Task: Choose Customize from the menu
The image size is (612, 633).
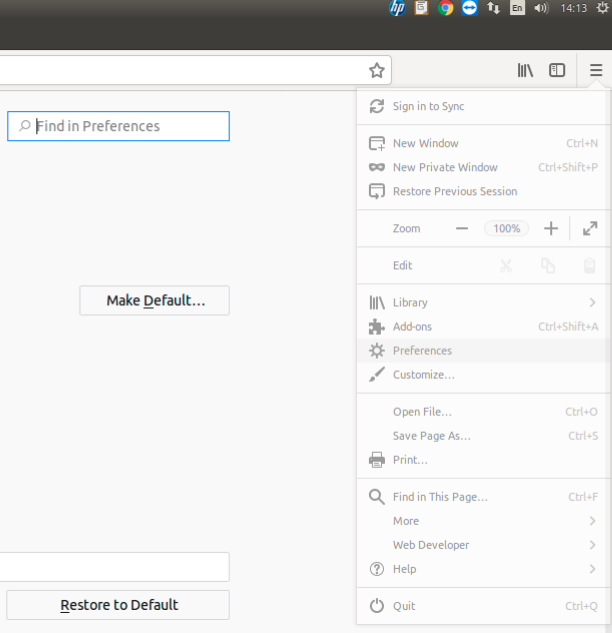Action: [x=423, y=375]
